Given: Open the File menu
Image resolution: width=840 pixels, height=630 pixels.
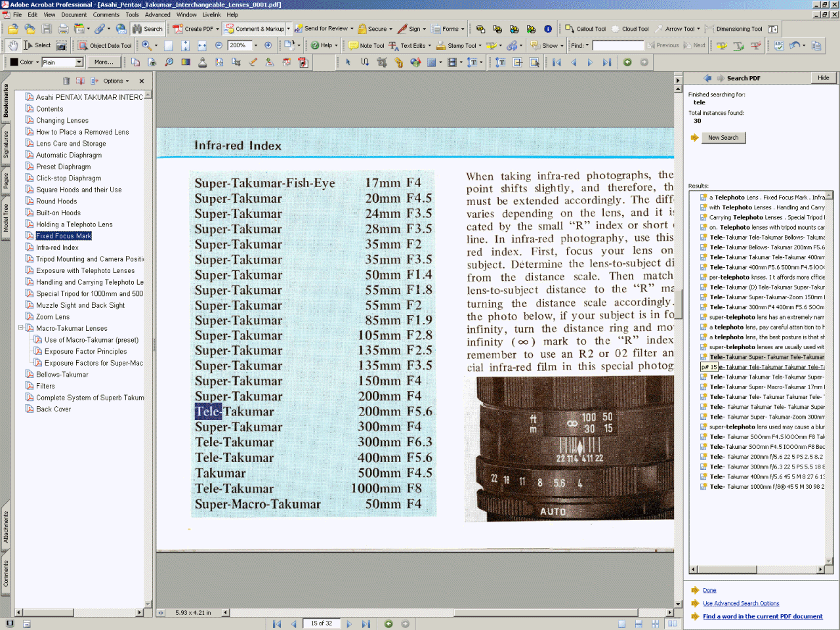Looking at the screenshot, I should [x=17, y=14].
